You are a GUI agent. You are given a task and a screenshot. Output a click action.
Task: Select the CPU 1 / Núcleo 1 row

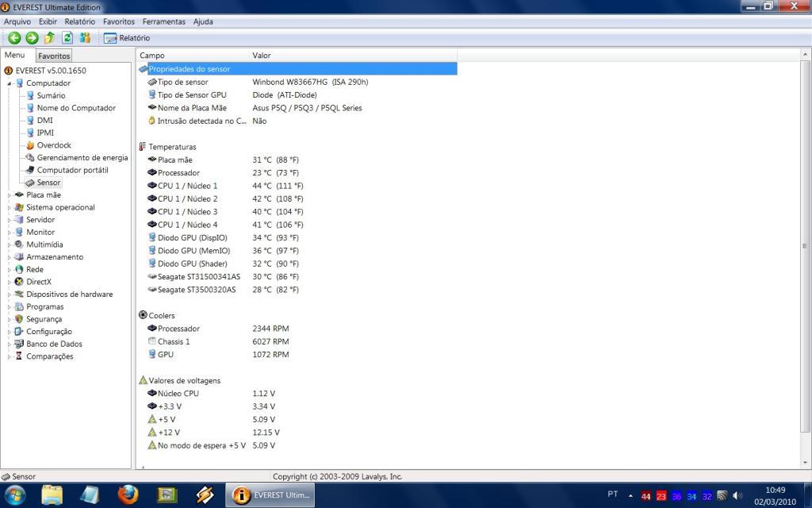[x=297, y=186]
